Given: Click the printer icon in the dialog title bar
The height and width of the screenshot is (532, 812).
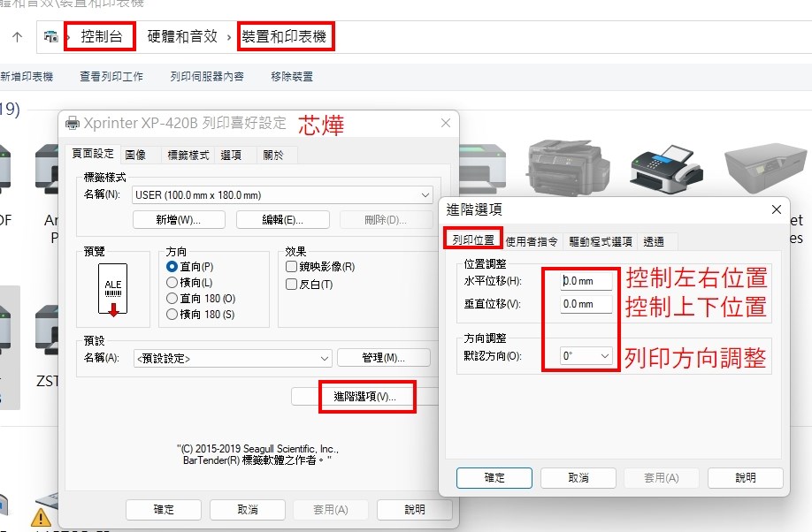Looking at the screenshot, I should [x=72, y=123].
